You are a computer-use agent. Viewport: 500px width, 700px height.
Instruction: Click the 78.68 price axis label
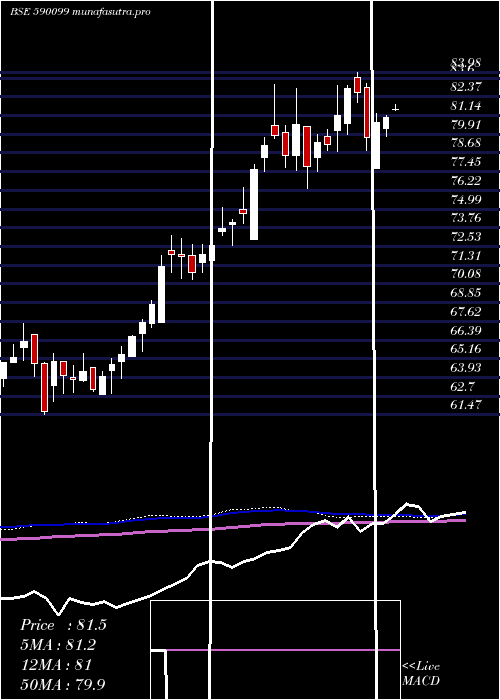[466, 143]
